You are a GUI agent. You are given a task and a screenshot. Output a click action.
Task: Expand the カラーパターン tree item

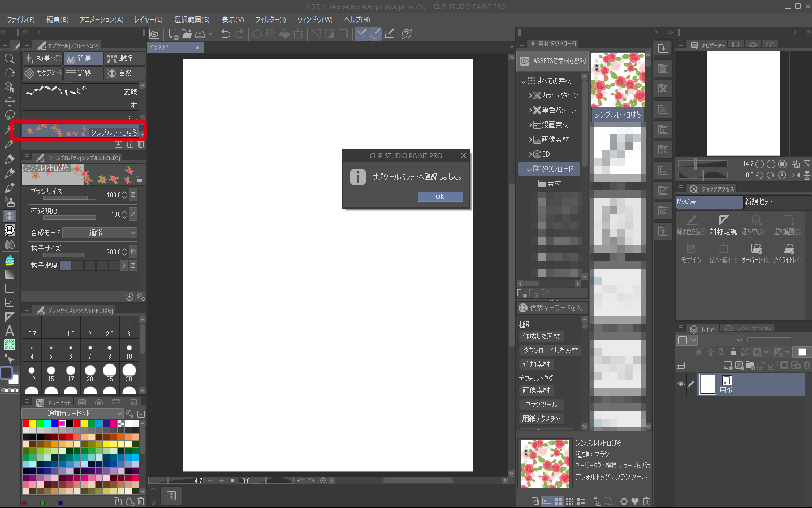[x=530, y=95]
